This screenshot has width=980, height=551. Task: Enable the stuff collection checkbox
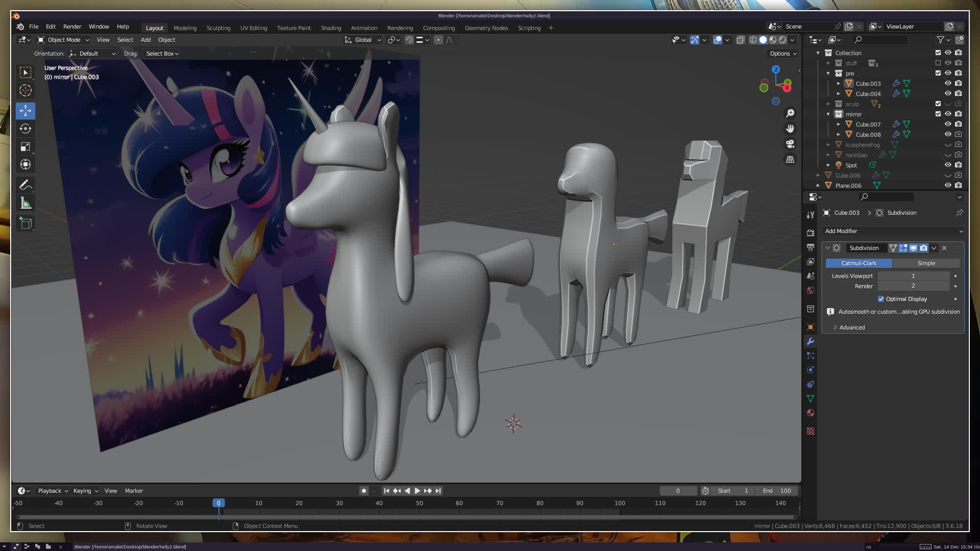(938, 63)
